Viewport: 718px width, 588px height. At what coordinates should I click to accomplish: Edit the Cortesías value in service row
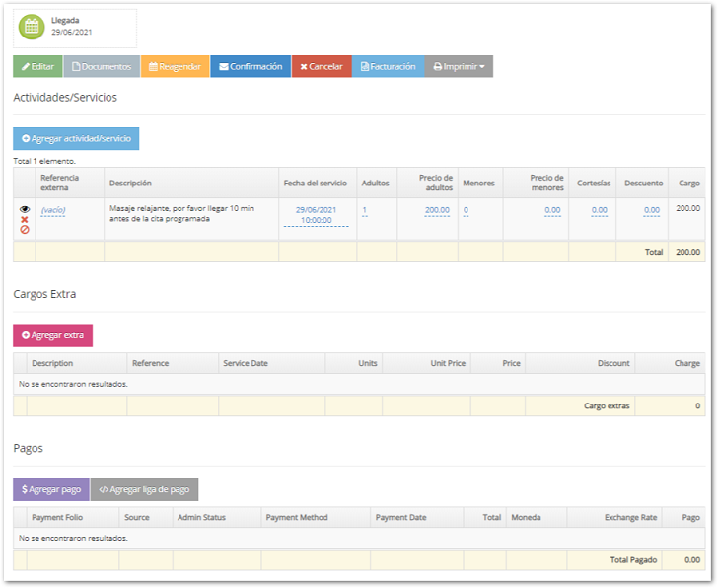[599, 210]
